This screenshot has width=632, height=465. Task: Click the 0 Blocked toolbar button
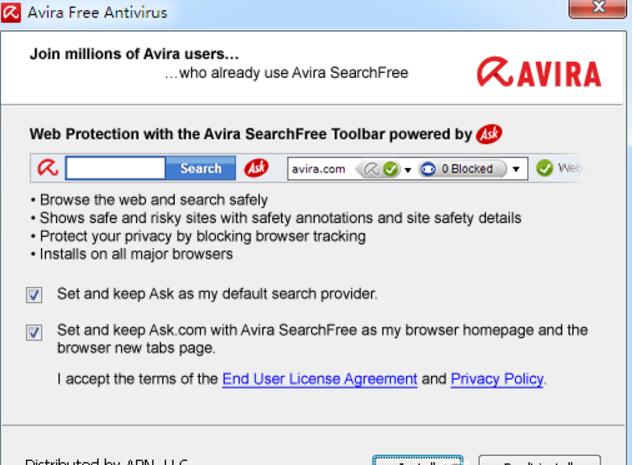click(x=466, y=169)
